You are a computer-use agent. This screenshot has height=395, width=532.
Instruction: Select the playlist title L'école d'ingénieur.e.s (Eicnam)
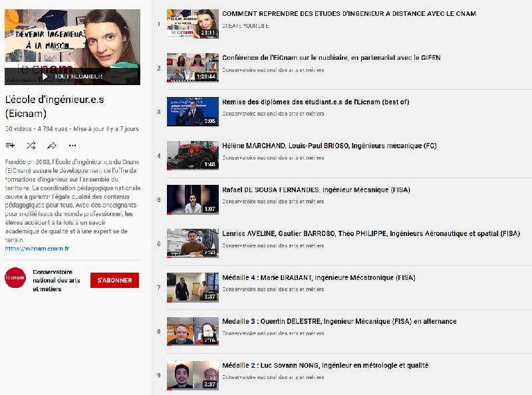click(x=55, y=106)
